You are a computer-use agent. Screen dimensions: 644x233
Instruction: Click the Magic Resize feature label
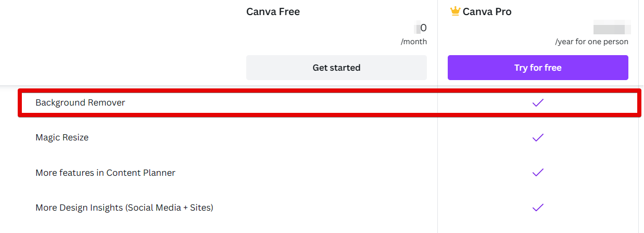point(62,138)
